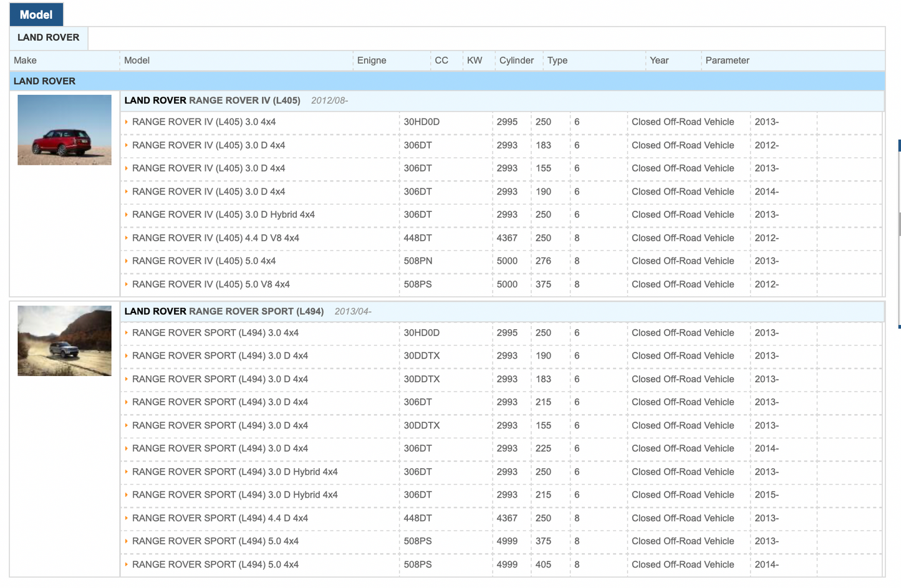Select the 225 KW Range Rover Sport 3.0 D

pos(219,448)
